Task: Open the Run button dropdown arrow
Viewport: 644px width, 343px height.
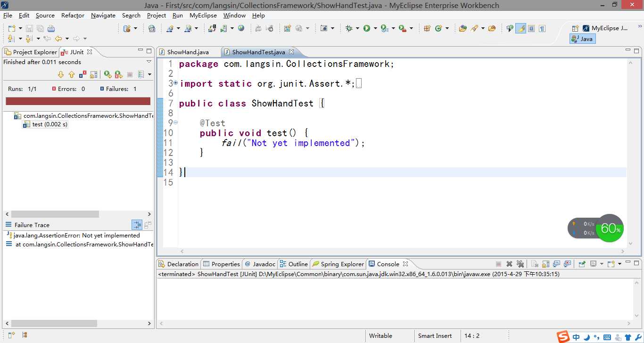Action: tap(375, 28)
